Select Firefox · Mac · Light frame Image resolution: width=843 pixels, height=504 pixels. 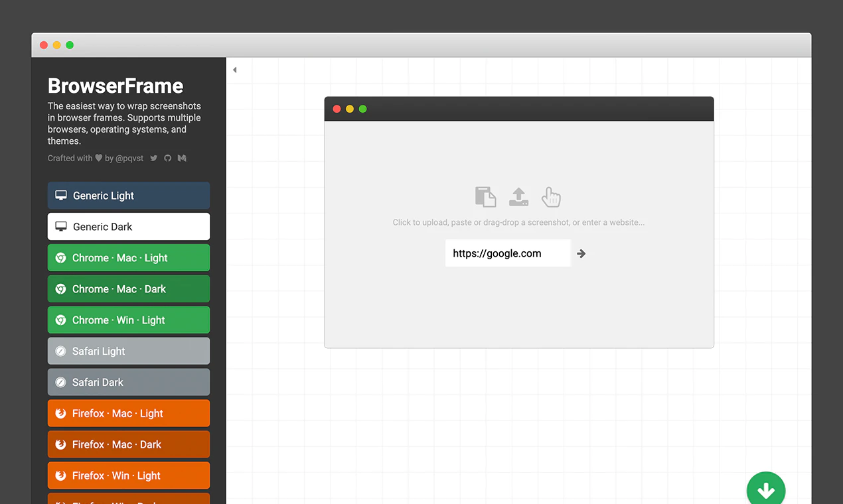pos(129,414)
